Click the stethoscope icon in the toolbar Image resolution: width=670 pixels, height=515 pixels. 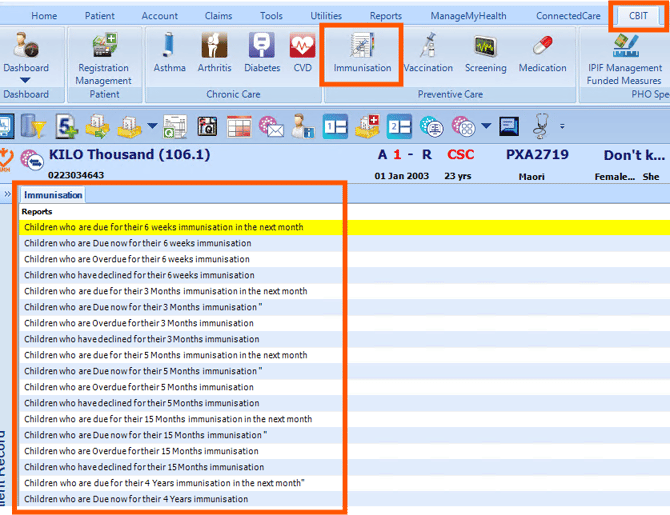pos(541,126)
